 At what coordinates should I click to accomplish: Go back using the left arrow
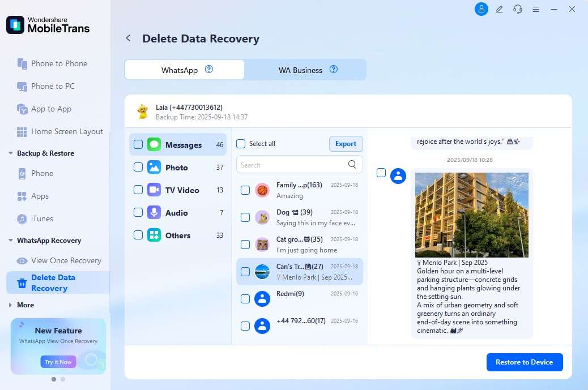(x=129, y=38)
